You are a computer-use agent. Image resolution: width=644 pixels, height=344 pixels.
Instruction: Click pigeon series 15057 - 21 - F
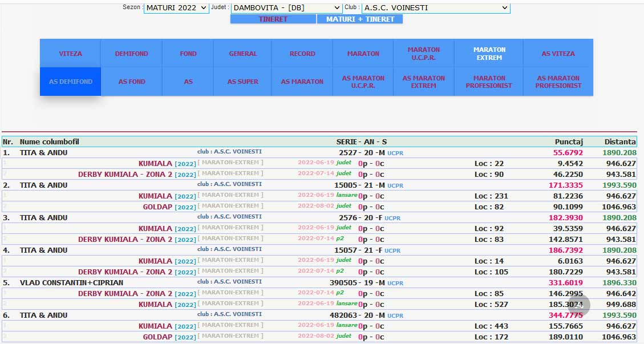(x=358, y=250)
